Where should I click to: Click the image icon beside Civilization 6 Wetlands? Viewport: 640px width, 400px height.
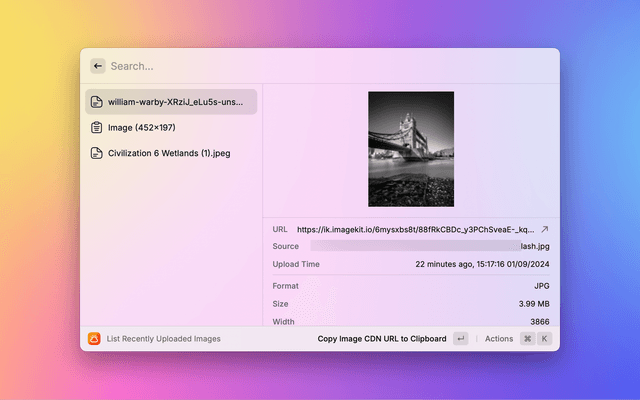pos(97,154)
